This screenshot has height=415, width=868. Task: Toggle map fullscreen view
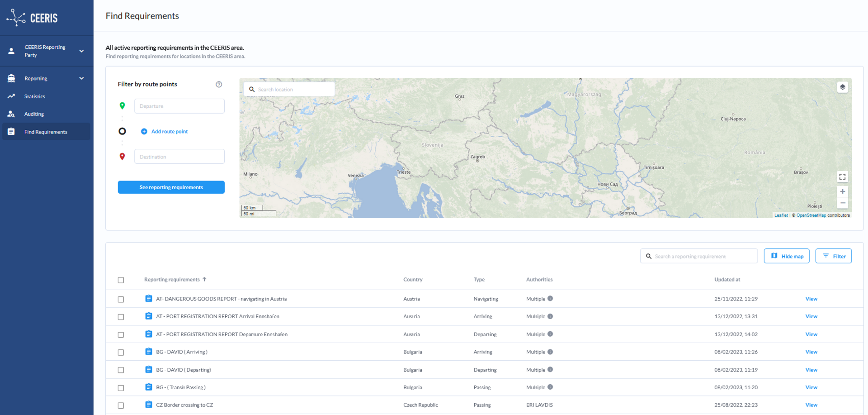(842, 176)
